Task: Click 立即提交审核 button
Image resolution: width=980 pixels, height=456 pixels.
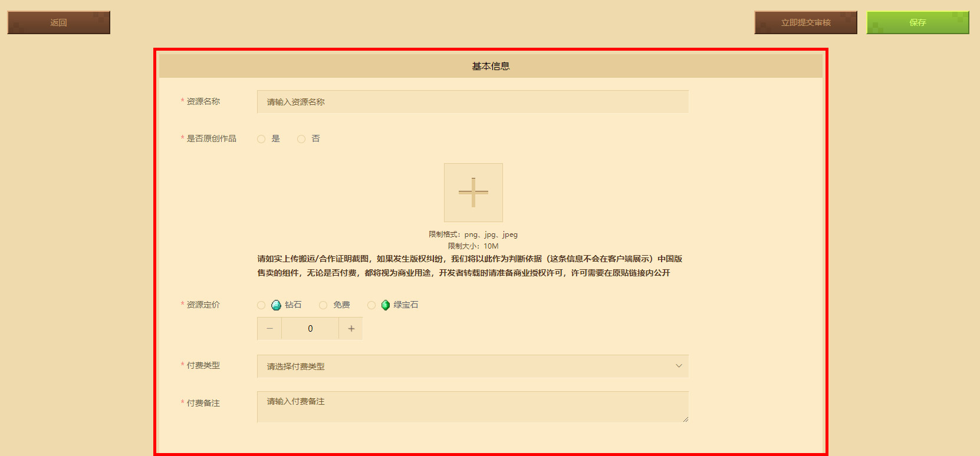Action: [805, 22]
